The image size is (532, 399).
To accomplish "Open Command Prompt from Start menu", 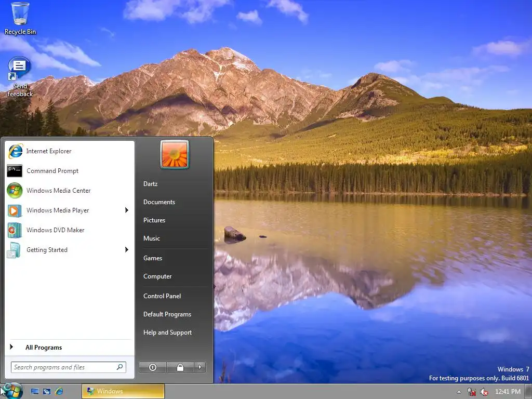I will (x=69, y=170).
